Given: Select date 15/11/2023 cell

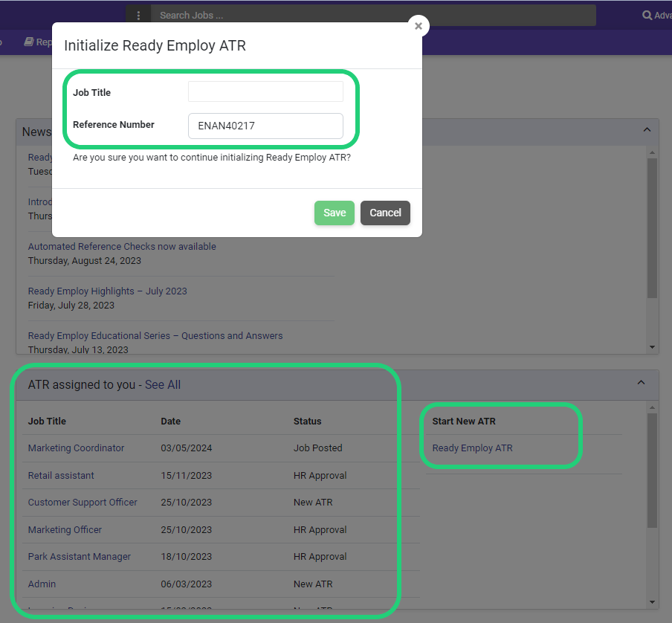Looking at the screenshot, I should [187, 475].
